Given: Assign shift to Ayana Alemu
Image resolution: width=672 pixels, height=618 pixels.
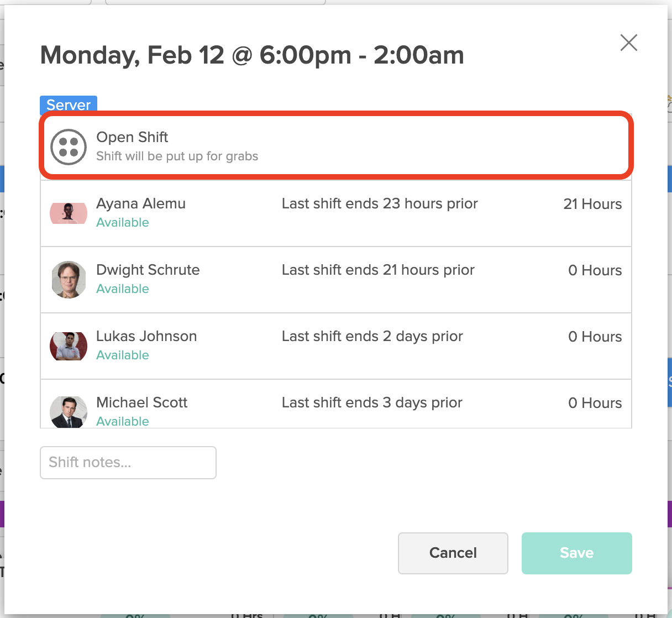Looking at the screenshot, I should [x=336, y=213].
